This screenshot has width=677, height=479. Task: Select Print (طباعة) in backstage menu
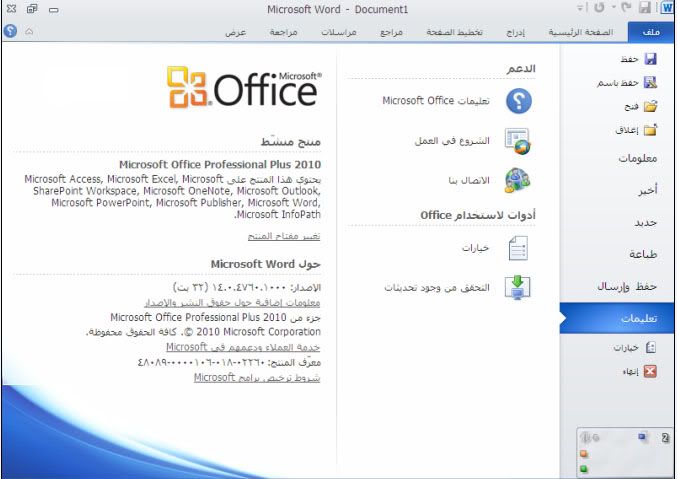[x=617, y=254]
